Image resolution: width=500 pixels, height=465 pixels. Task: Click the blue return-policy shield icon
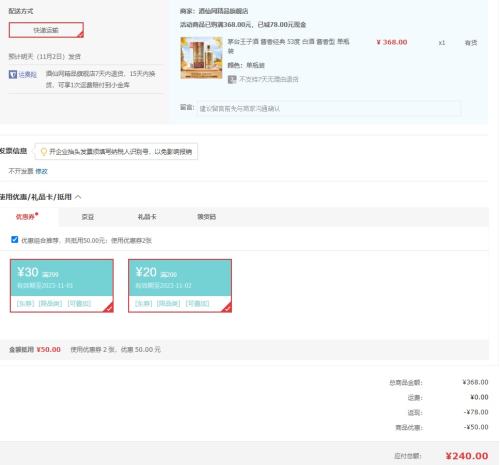pyautogui.click(x=13, y=74)
